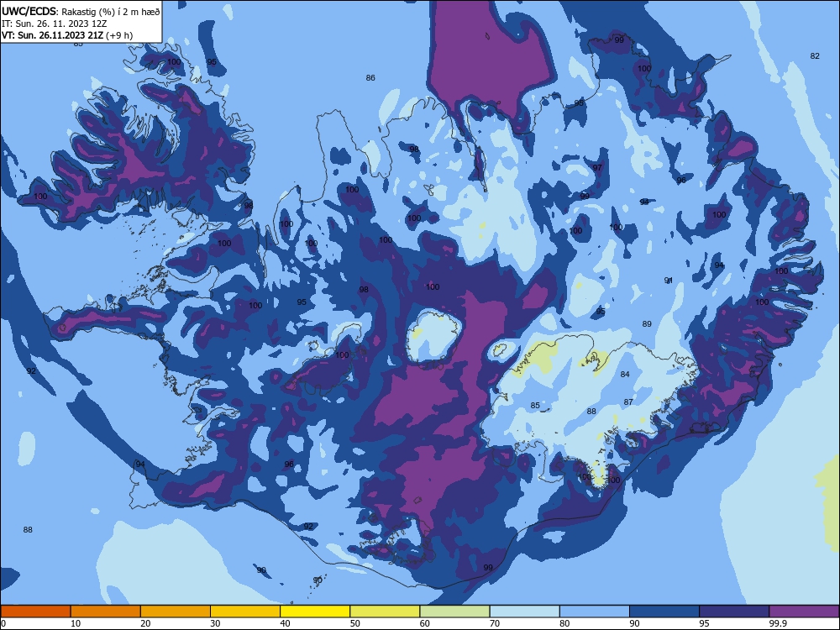Screen dimensions: 840x630
Task: Click the legend label '50'
Action: [354, 623]
